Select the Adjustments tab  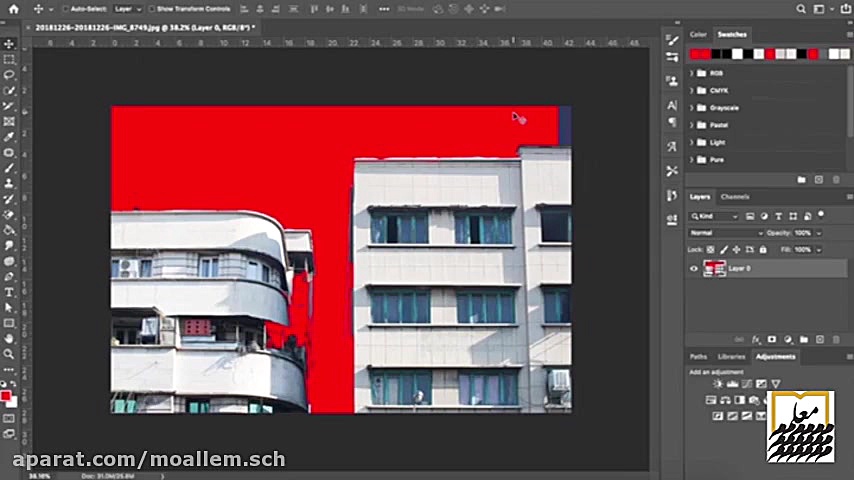[776, 357]
